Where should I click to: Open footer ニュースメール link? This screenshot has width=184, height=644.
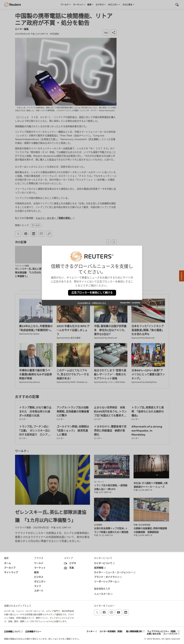tap(103, 594)
